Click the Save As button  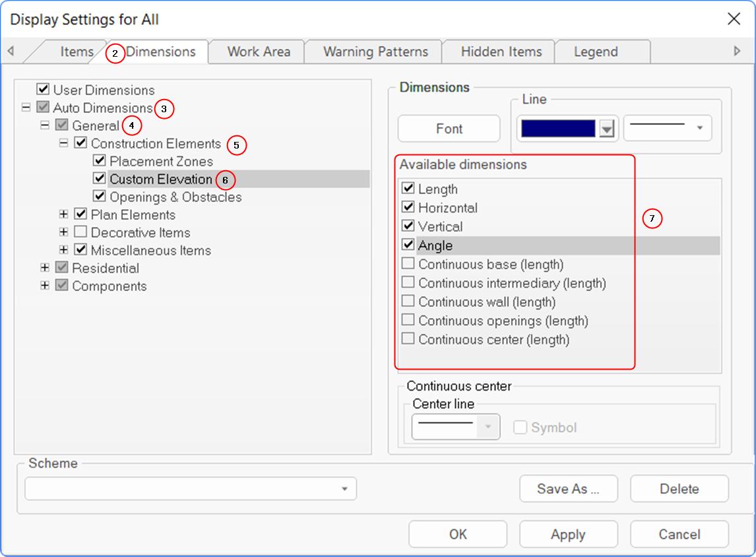[569, 488]
